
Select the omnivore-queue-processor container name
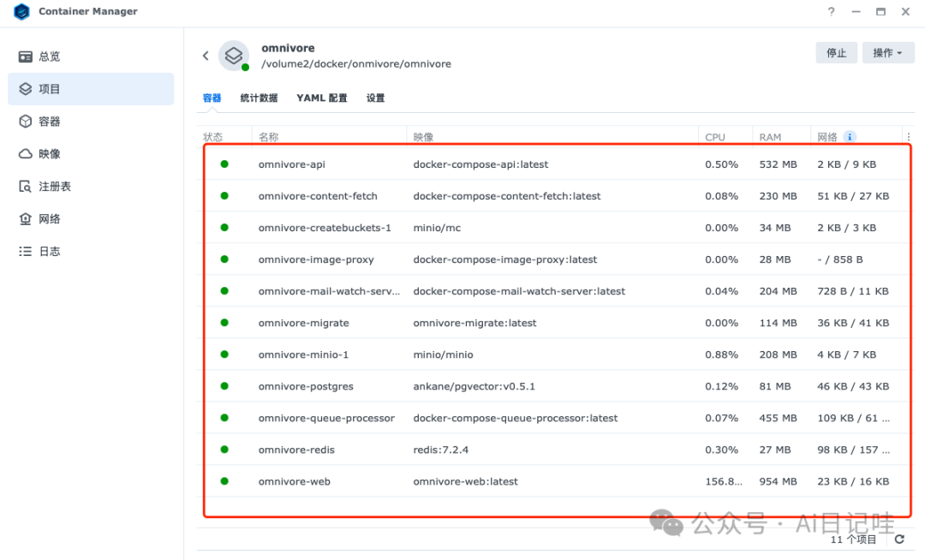coord(326,419)
